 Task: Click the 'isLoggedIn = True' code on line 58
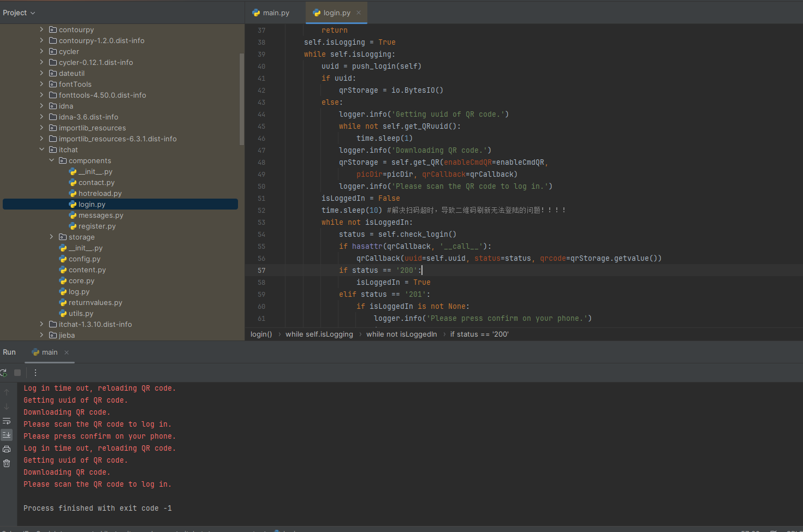coord(393,282)
